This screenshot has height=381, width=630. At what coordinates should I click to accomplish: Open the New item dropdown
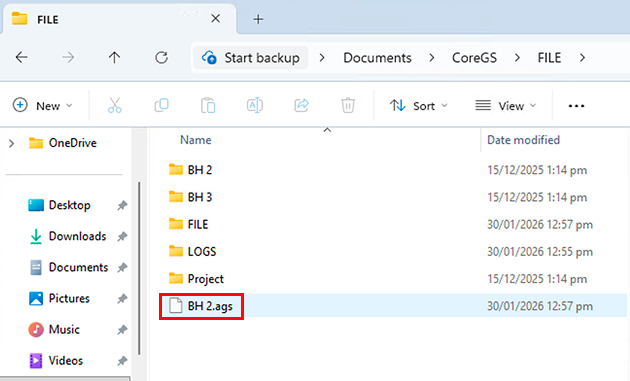pyautogui.click(x=43, y=106)
